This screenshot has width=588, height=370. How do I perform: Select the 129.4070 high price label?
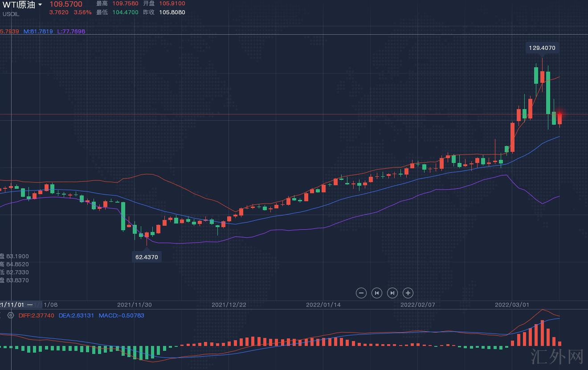tap(542, 48)
